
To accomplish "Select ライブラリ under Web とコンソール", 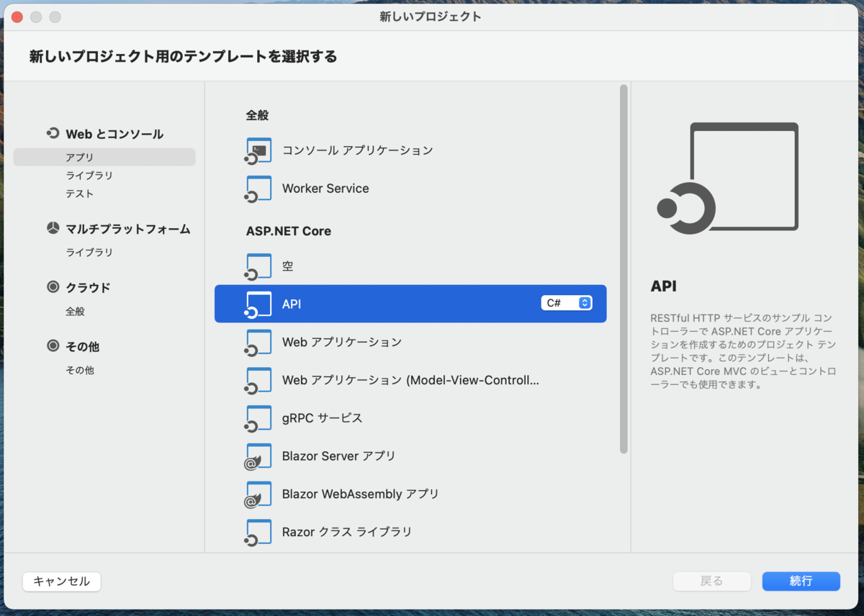I will (89, 176).
